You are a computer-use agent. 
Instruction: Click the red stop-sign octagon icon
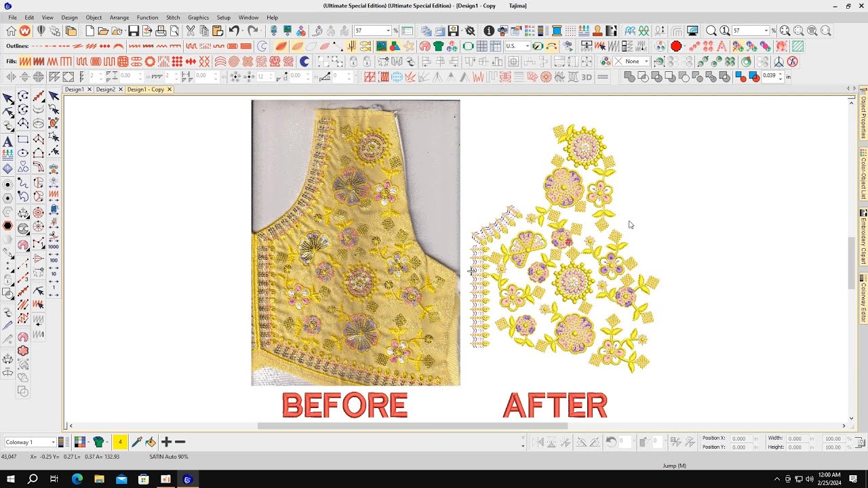pos(676,46)
